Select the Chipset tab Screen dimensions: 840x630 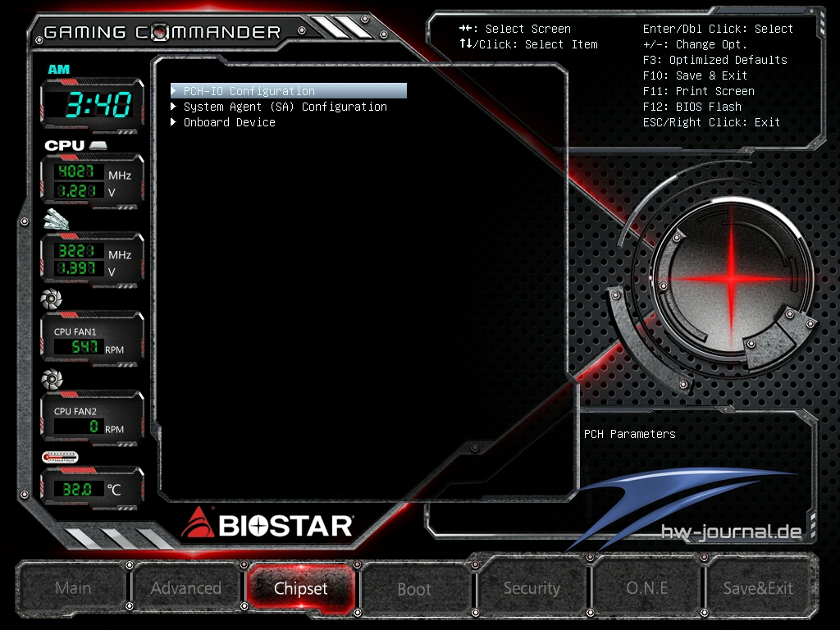(300, 588)
